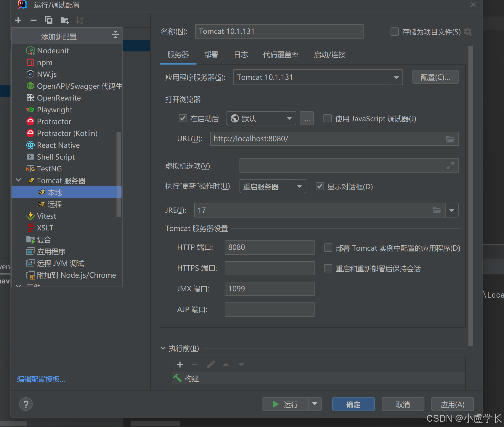504x427 pixels.
Task: Select Playwright configuration type
Action: coord(67,109)
